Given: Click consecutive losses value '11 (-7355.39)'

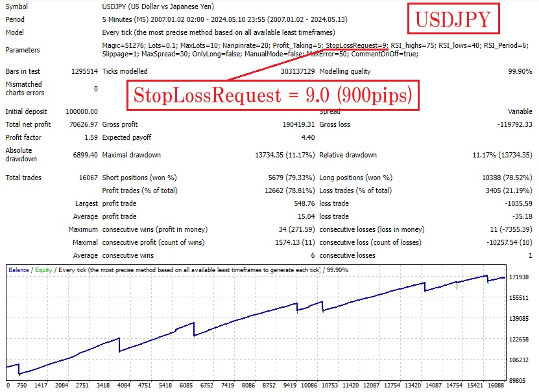Looking at the screenshot, I should pyautogui.click(x=511, y=229).
